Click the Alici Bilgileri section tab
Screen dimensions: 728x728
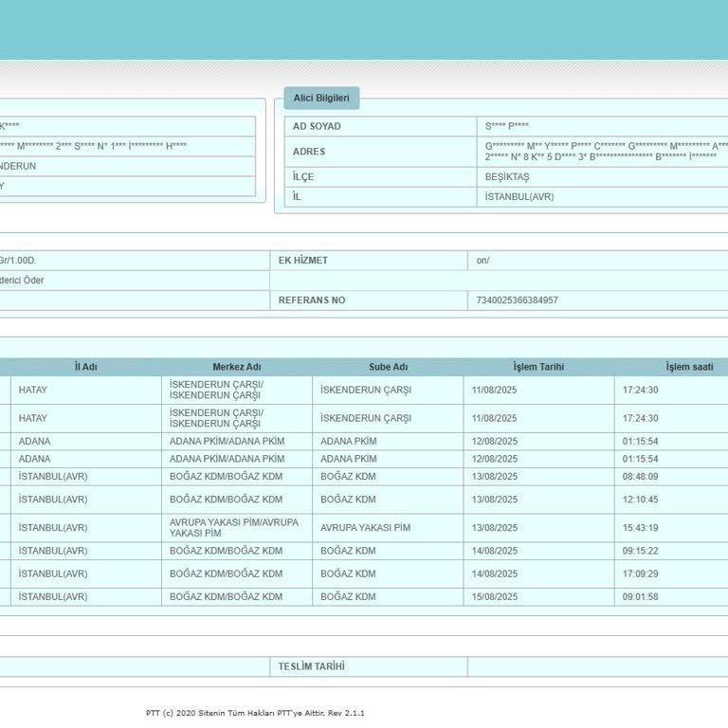point(321,99)
